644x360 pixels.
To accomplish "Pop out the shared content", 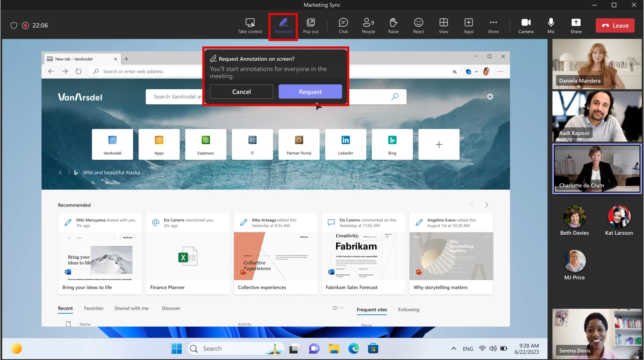I will 310,26.
